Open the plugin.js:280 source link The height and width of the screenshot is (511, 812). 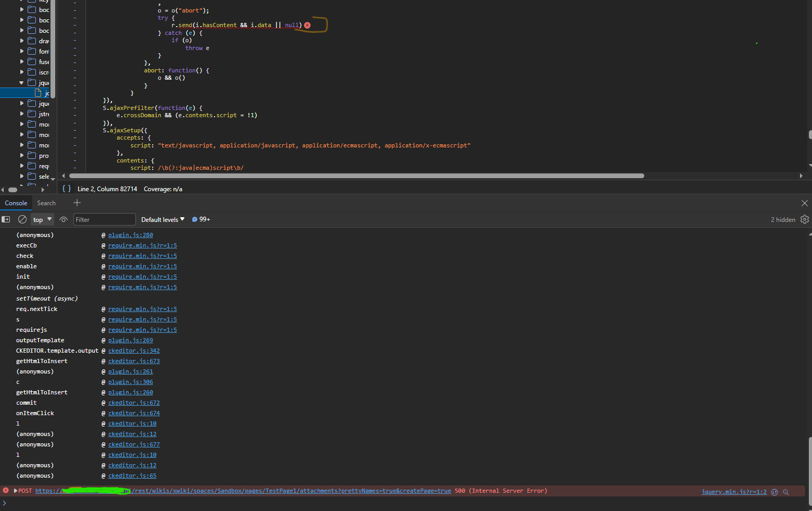131,235
